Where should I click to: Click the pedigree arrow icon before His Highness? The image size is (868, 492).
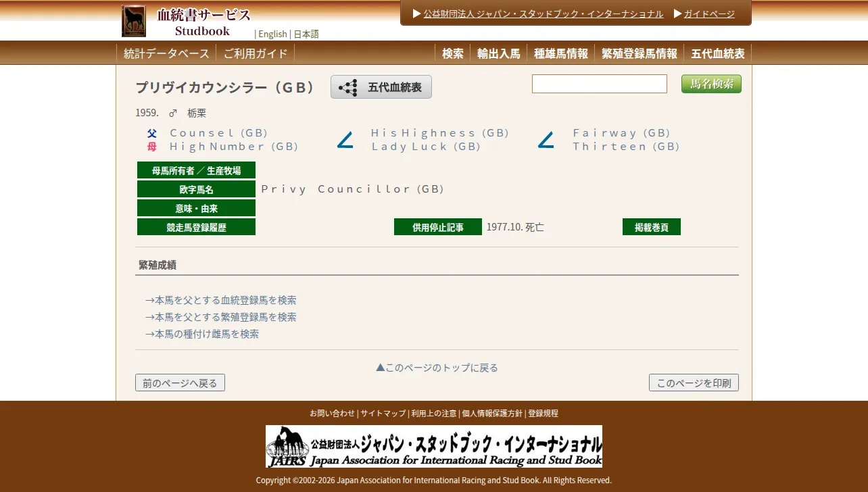(345, 140)
